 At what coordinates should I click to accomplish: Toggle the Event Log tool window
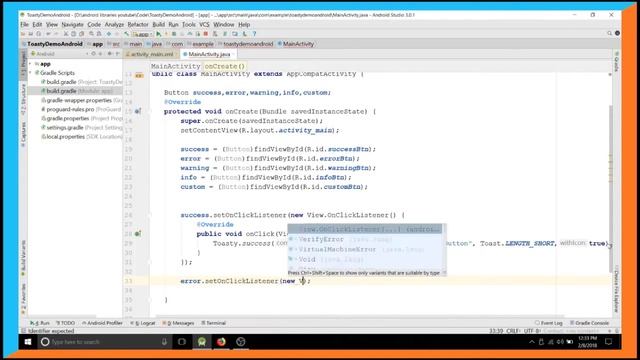click(549, 323)
